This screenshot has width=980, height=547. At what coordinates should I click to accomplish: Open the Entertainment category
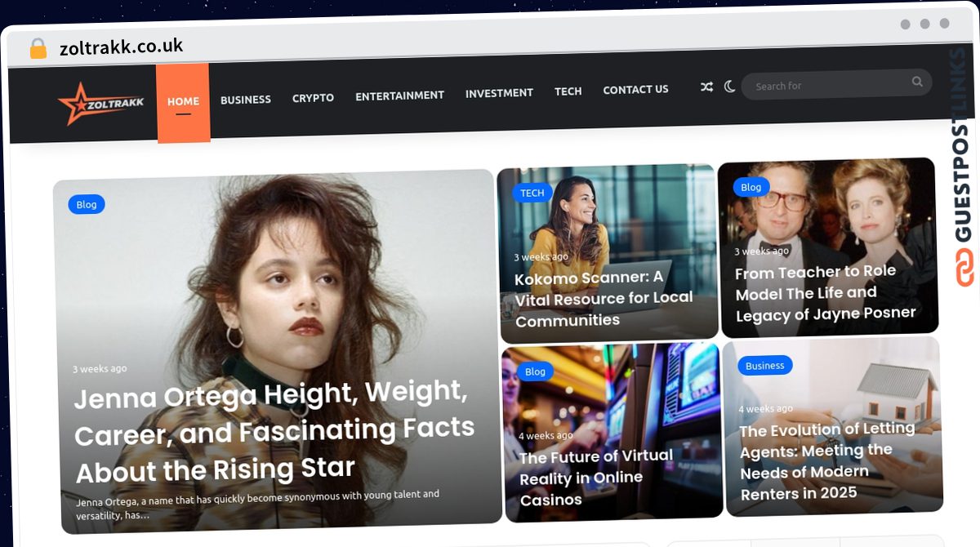(x=399, y=96)
